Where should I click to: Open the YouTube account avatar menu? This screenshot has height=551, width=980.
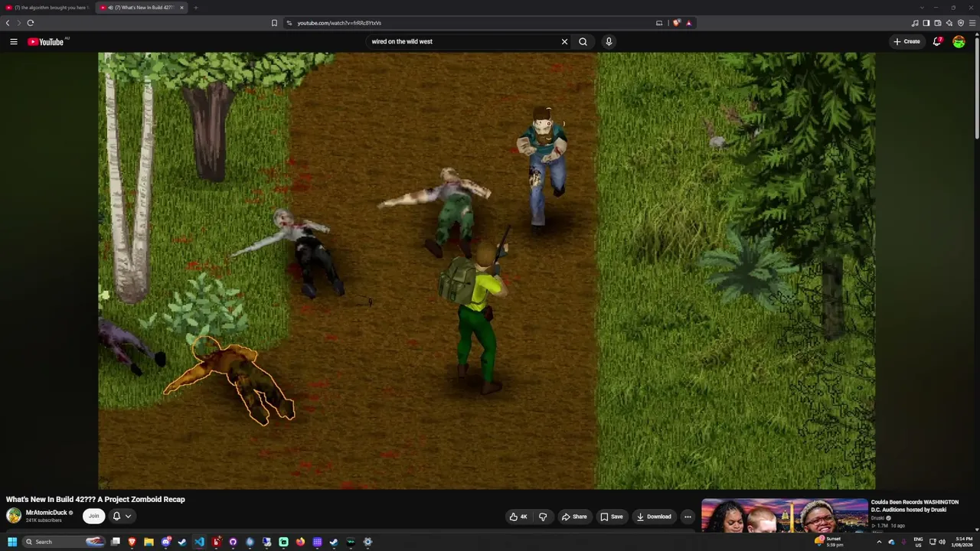tap(959, 41)
